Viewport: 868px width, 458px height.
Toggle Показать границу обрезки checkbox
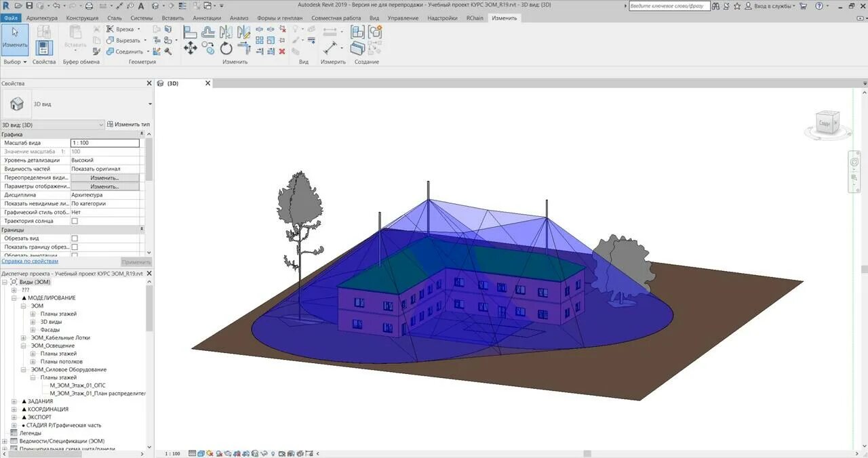click(75, 247)
